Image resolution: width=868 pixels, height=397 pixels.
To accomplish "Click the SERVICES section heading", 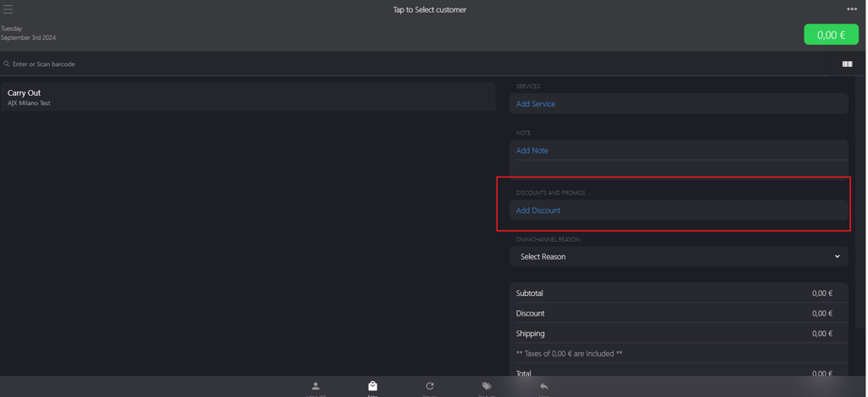I will pos(527,87).
